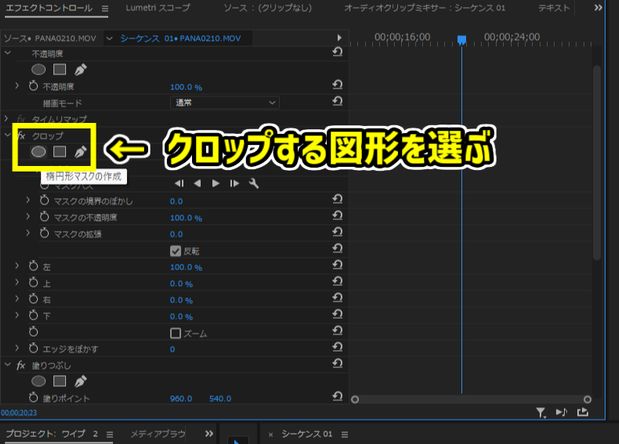This screenshot has height=444, width=619.
Task: Toggle stopwatch for エッジをぼかす
Action: click(34, 348)
